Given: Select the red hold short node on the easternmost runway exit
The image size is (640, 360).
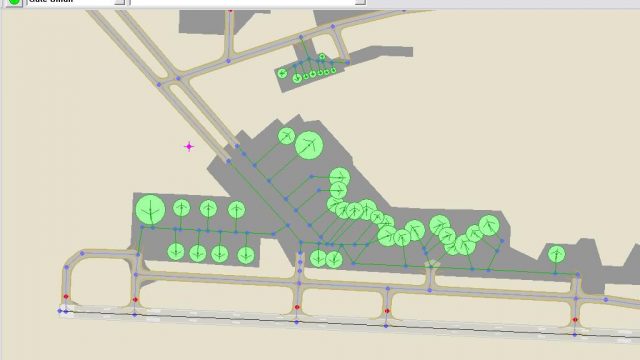Looking at the screenshot, I should click(x=575, y=320).
